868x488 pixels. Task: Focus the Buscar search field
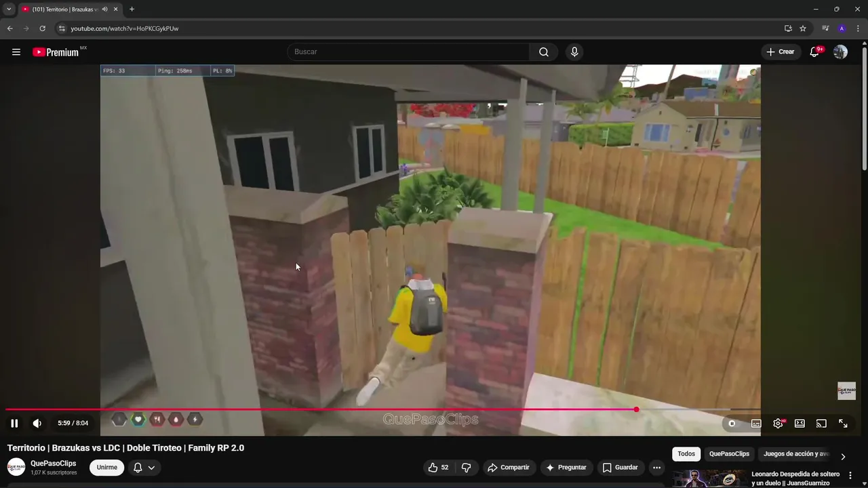[x=408, y=52]
